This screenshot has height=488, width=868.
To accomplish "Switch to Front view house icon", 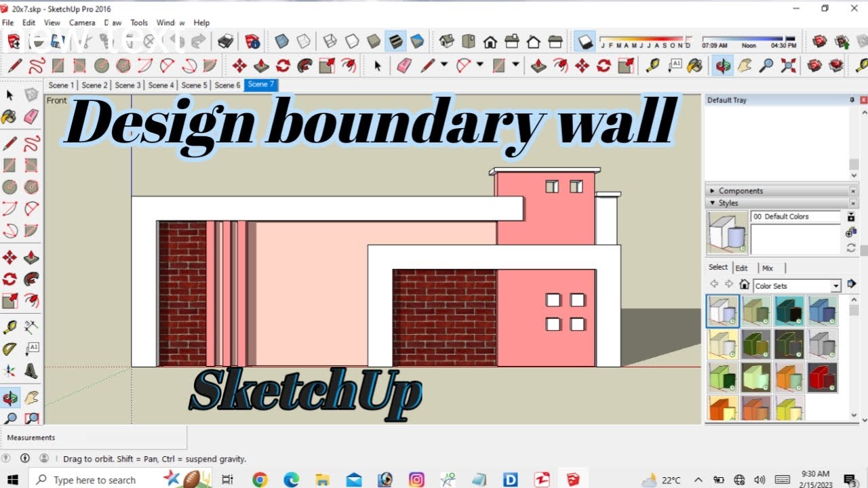I will [490, 41].
